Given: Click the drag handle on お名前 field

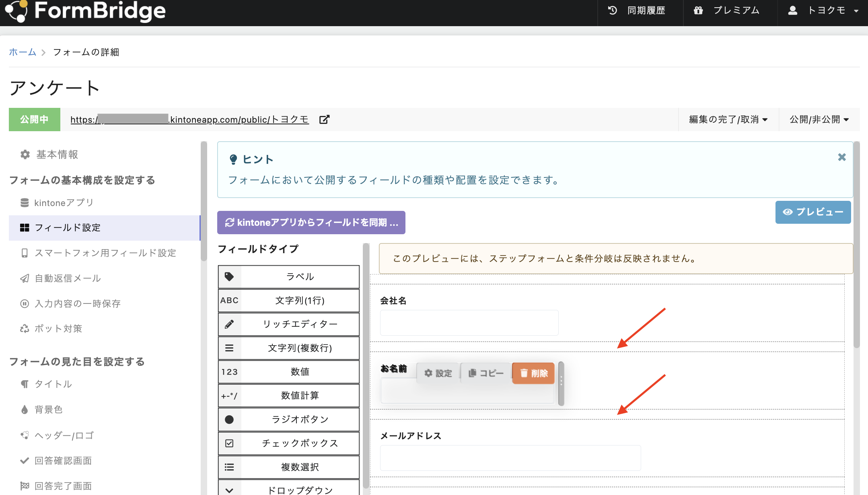Looking at the screenshot, I should tap(561, 384).
